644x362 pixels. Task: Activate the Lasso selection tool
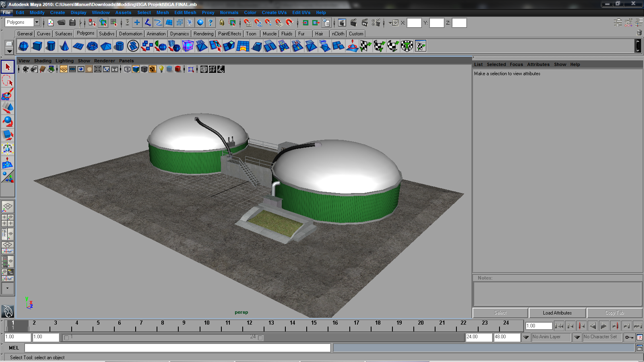point(8,81)
